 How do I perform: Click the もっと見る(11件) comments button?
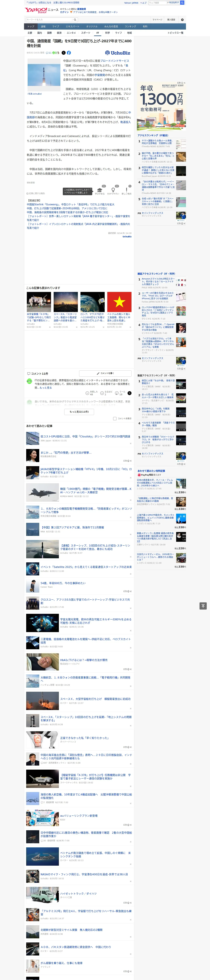pos(79,412)
